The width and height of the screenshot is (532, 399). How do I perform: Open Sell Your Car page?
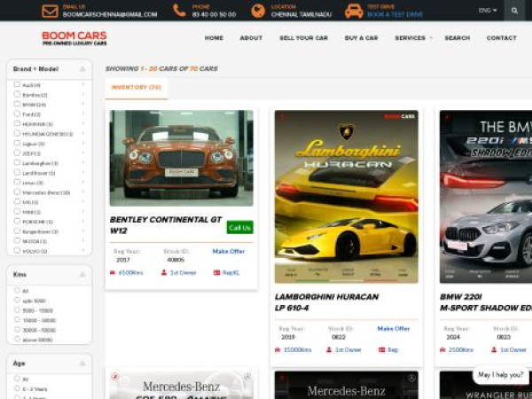pos(303,38)
